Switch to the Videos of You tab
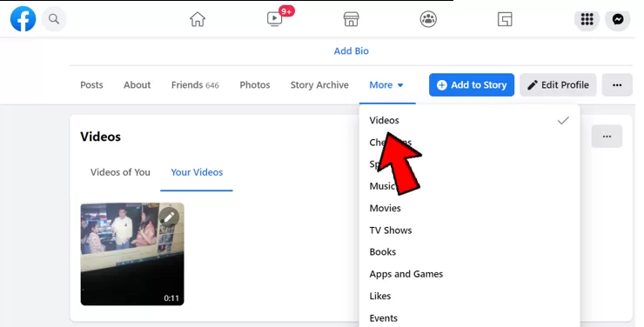The height and width of the screenshot is (327, 644). [120, 172]
